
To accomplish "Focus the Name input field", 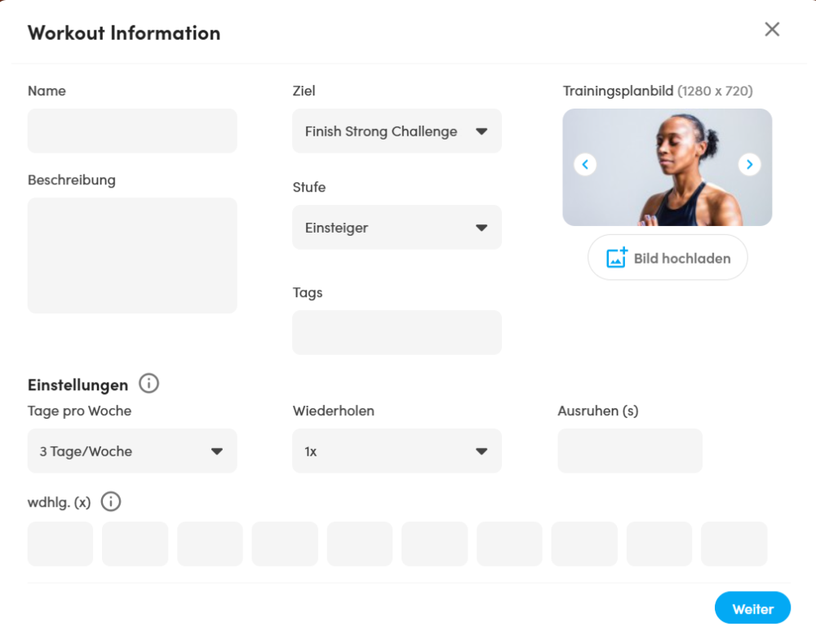I will coord(132,131).
